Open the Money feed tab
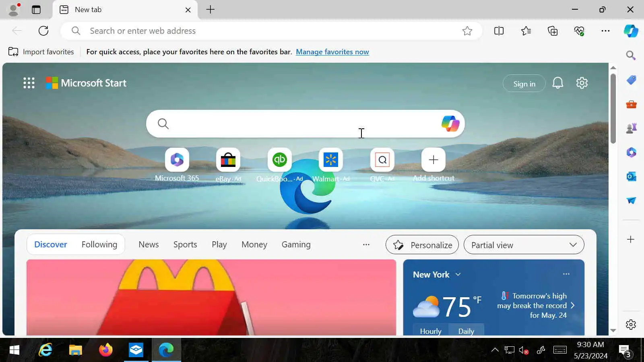This screenshot has height=362, width=644. (254, 245)
